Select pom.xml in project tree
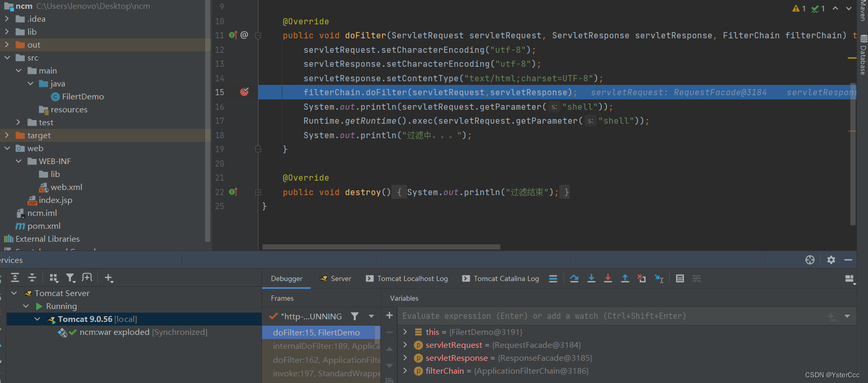Viewport: 868px width, 383px height. [x=38, y=226]
